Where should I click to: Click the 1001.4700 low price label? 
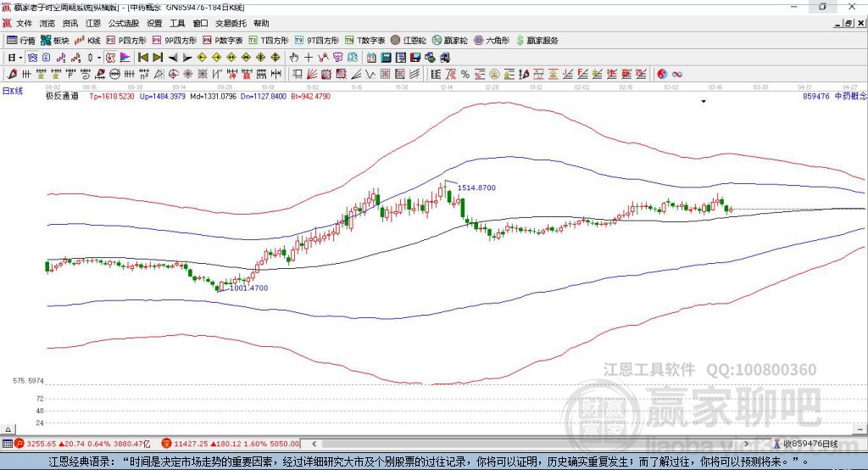248,288
